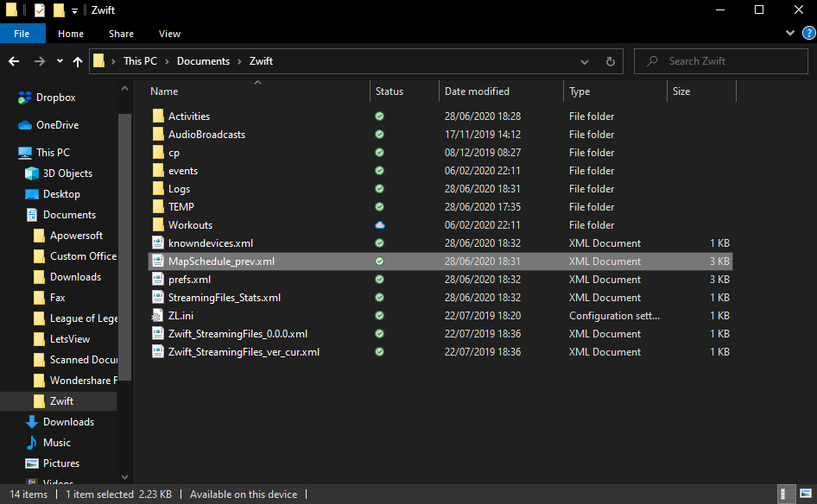Click Zwift in the address path
This screenshot has height=504, width=817.
(261, 61)
